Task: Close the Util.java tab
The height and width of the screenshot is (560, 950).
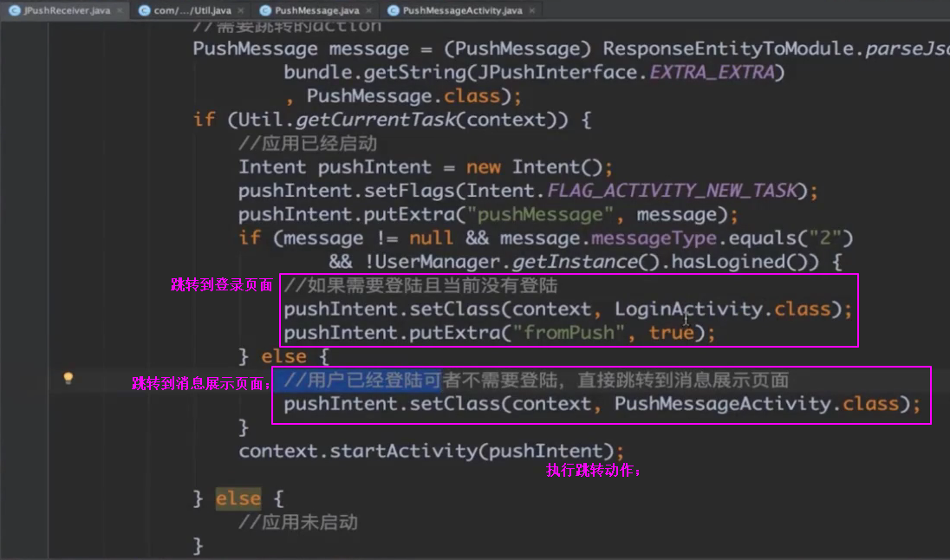Action: click(240, 10)
